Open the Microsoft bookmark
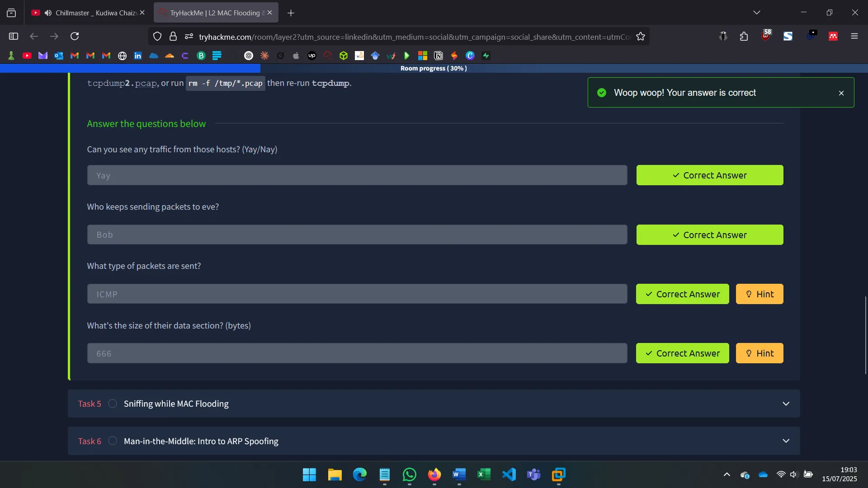Screen dimensions: 868x488 (423, 56)
